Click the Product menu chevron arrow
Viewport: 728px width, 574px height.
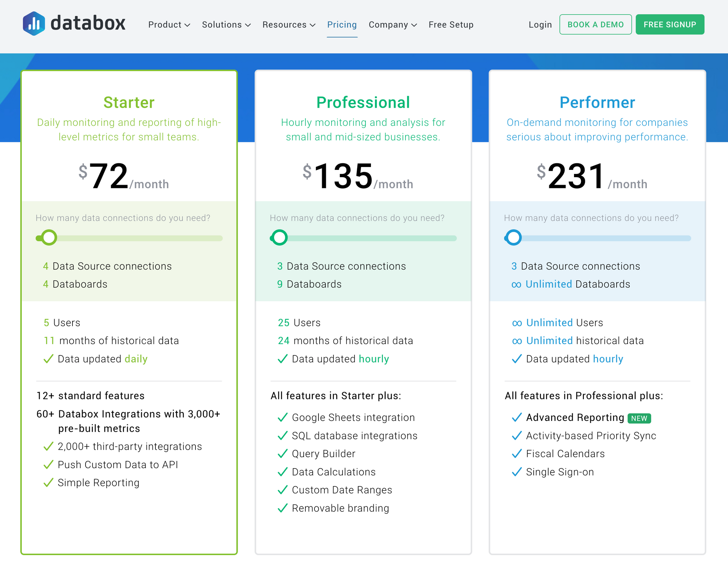pos(187,25)
